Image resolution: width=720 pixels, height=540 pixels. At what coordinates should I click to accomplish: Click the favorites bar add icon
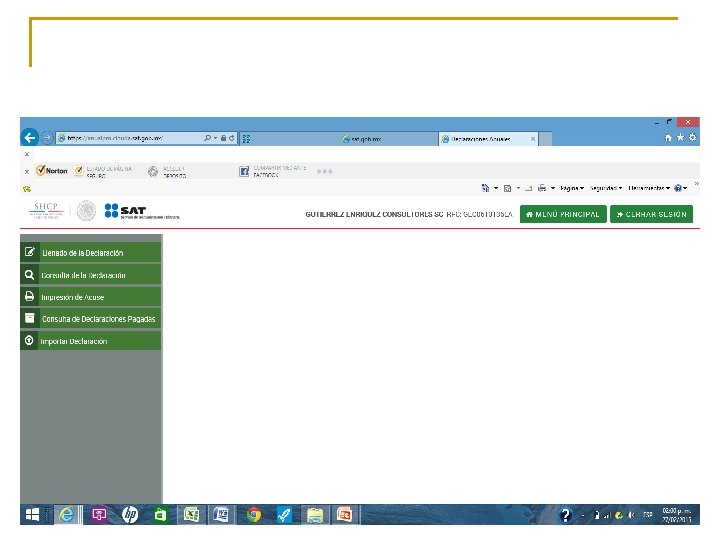[27, 189]
